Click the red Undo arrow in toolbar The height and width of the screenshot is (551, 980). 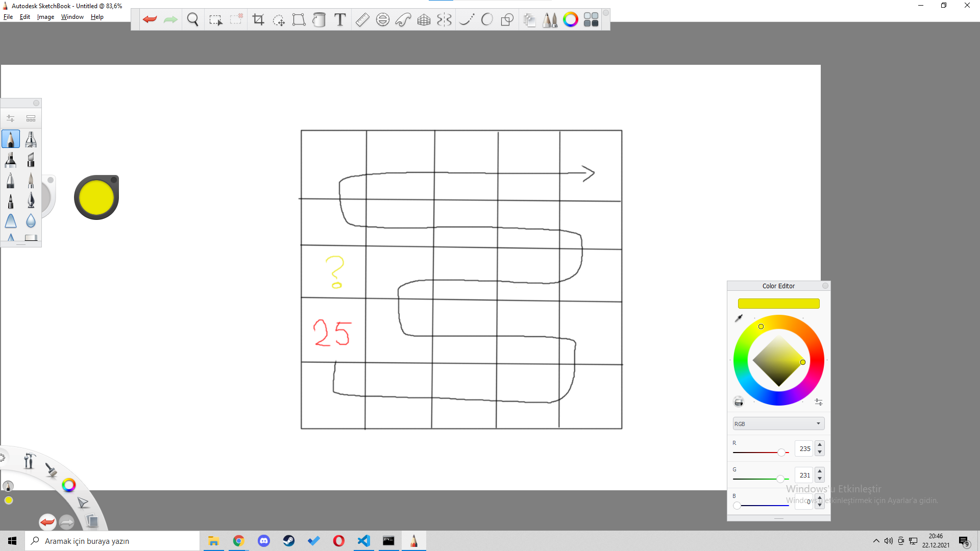(x=150, y=20)
